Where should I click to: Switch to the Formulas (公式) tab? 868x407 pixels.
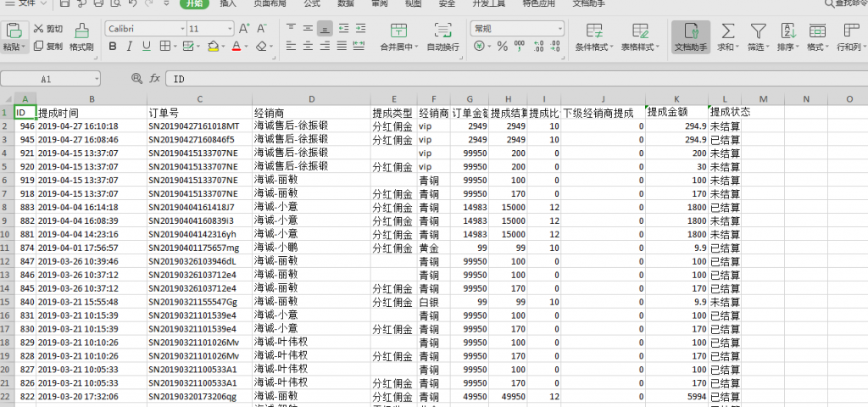[312, 3]
